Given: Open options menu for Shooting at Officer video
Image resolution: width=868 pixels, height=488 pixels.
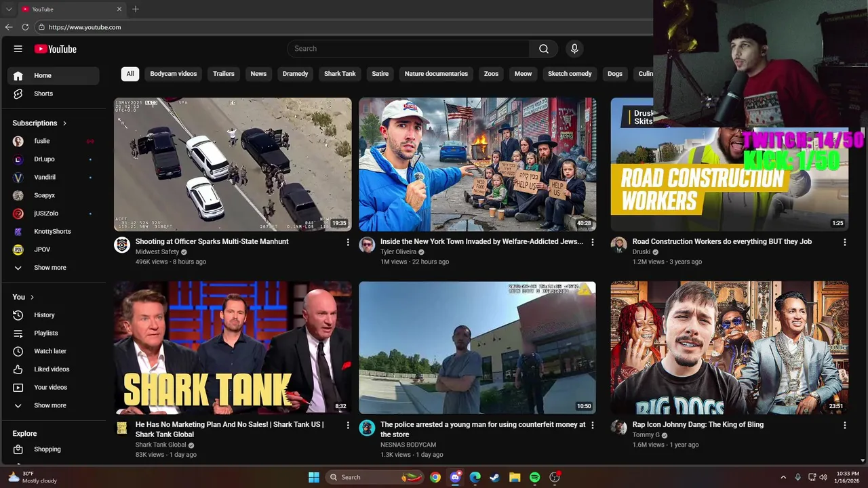Looking at the screenshot, I should 348,242.
